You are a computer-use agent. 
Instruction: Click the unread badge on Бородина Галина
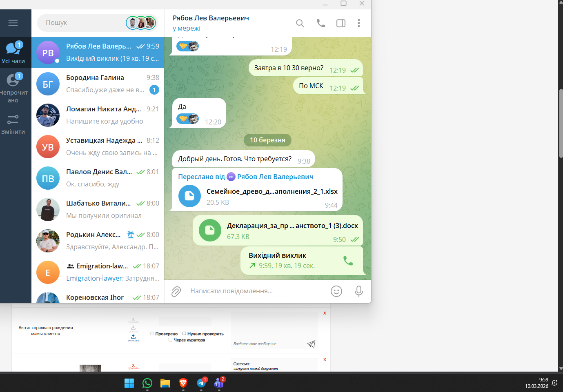(154, 90)
